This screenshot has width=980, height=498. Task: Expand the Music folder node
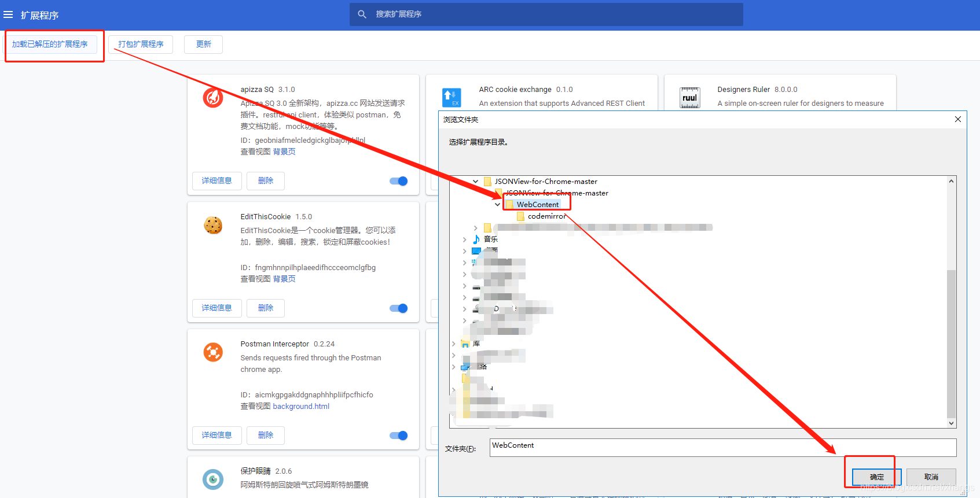(464, 239)
